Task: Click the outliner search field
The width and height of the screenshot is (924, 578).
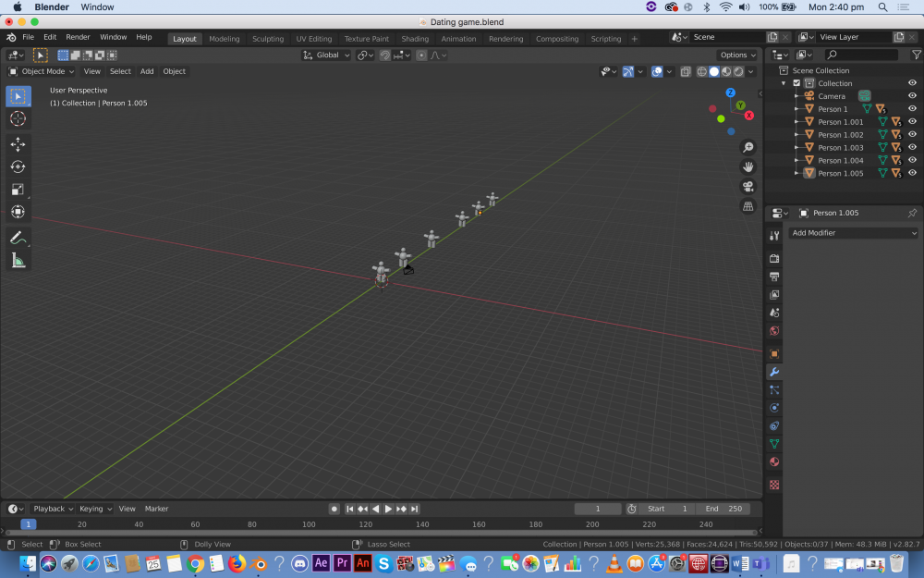Action: point(862,55)
